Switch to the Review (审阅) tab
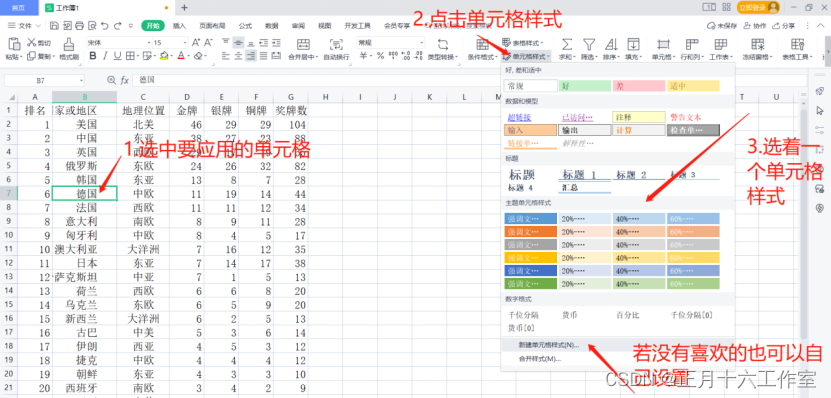The height and width of the screenshot is (398, 831). coord(298,25)
